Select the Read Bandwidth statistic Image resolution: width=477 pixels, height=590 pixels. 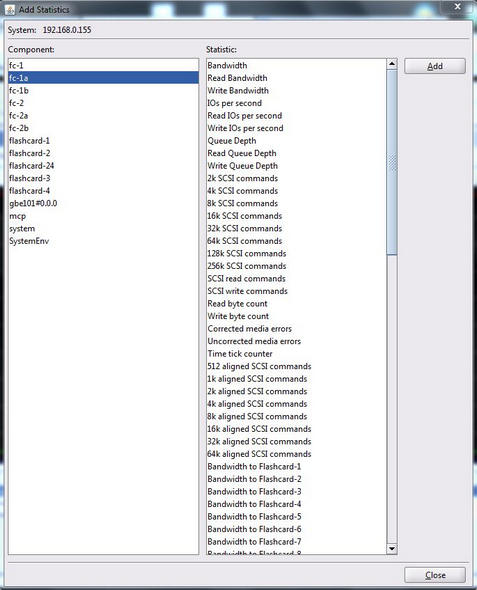tap(297, 78)
